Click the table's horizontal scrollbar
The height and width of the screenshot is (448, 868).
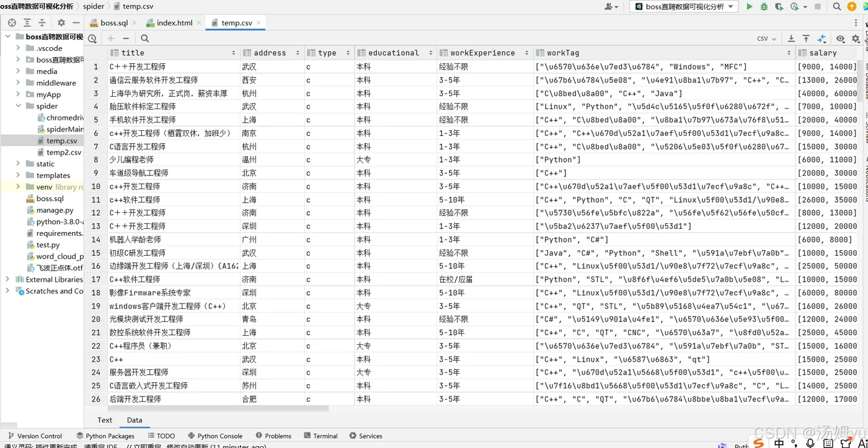(218, 408)
